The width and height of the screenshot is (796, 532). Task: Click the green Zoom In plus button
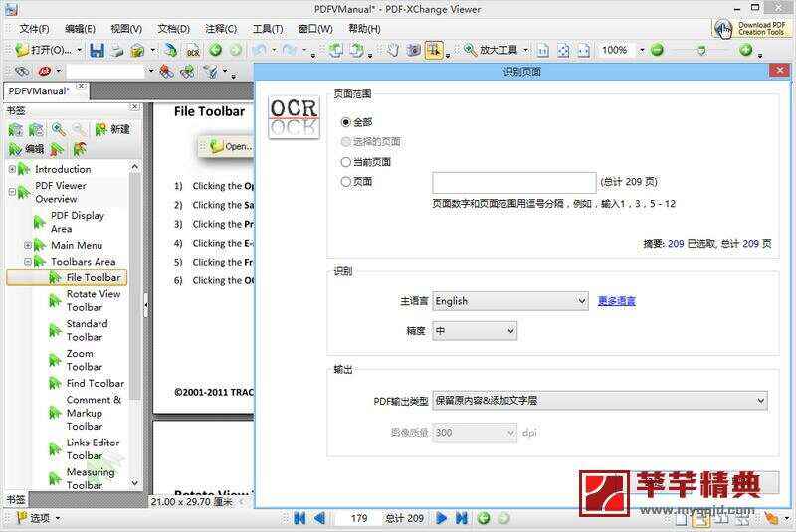click(x=745, y=50)
